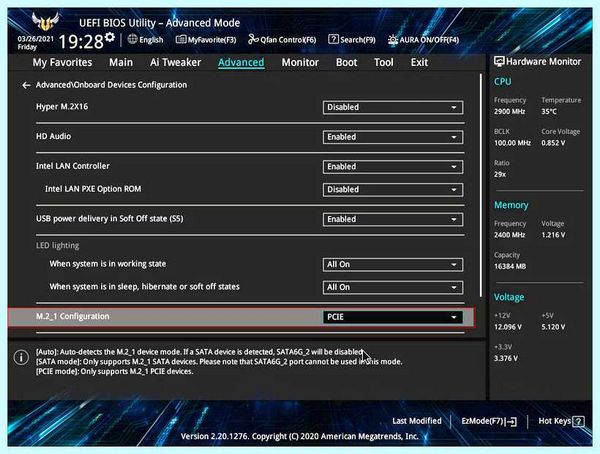Select When system is in working state
The width and height of the screenshot is (600, 454).
point(108,264)
